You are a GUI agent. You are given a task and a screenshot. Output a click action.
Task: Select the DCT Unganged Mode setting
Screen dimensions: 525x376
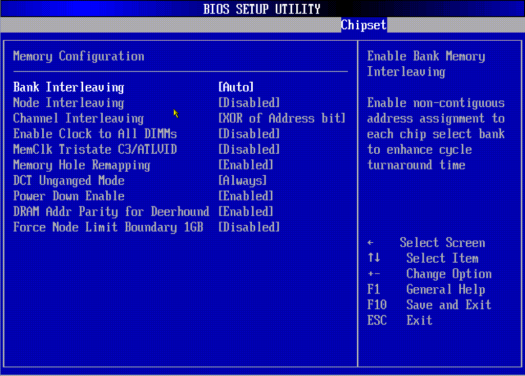(69, 181)
